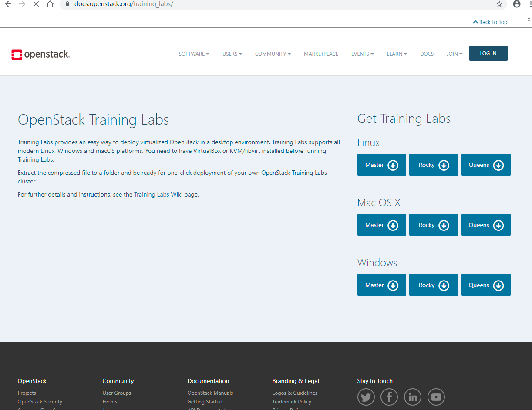The image size is (532, 410).
Task: Click the OpenStack logo
Action: 40,54
